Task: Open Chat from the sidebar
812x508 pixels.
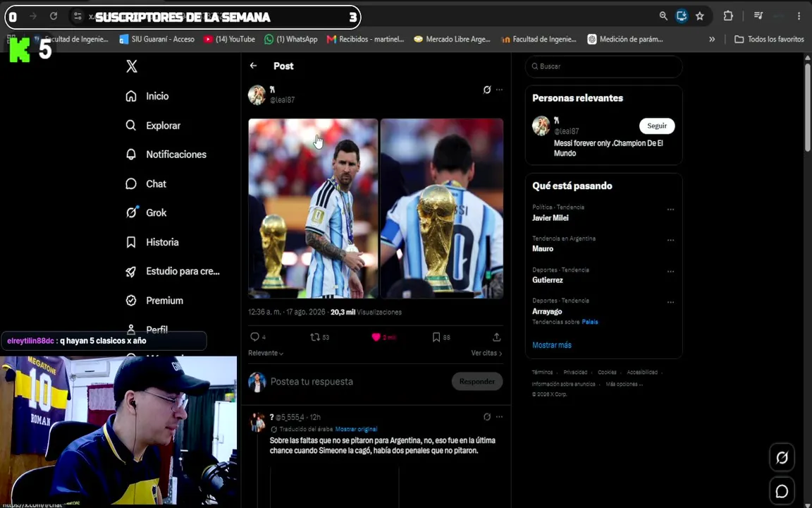Action: pos(145,183)
